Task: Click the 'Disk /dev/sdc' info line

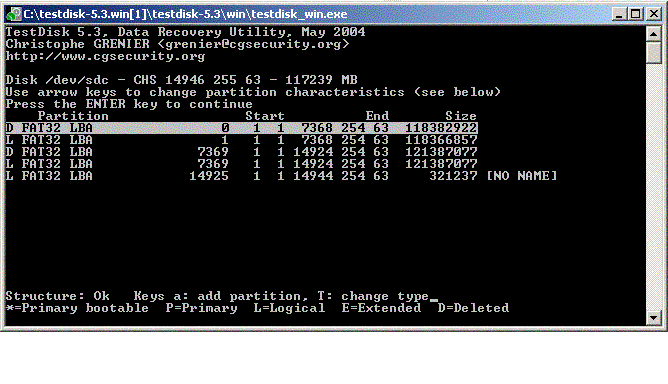Action: pos(181,80)
